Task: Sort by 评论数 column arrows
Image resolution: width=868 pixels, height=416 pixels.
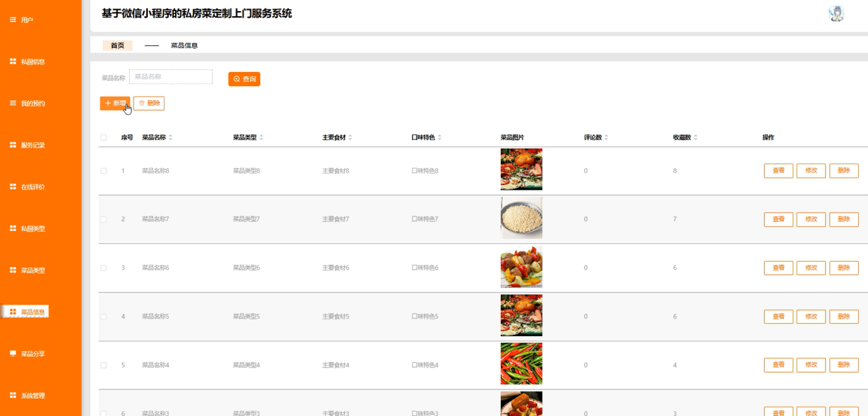Action: [x=606, y=138]
